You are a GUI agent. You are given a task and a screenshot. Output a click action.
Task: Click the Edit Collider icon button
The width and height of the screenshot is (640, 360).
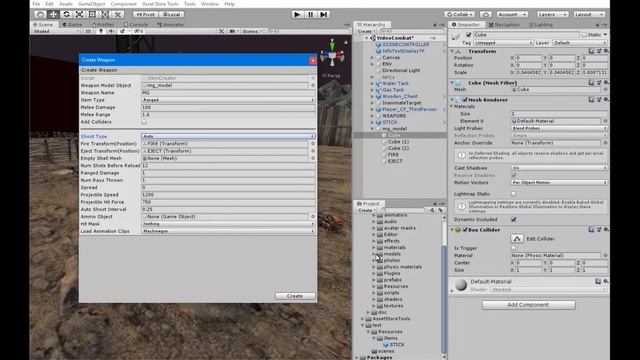[x=517, y=239]
